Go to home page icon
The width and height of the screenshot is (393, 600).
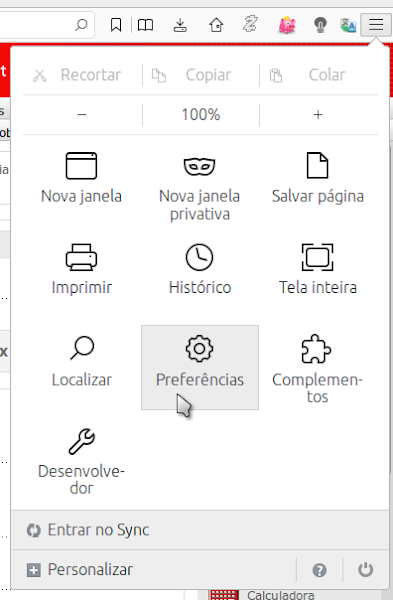click(216, 25)
